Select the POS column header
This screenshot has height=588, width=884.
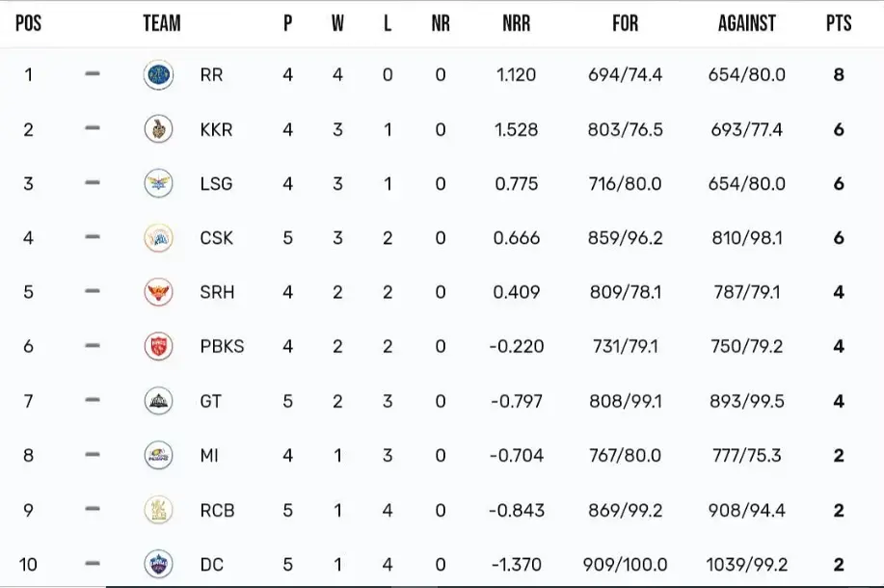[x=28, y=23]
